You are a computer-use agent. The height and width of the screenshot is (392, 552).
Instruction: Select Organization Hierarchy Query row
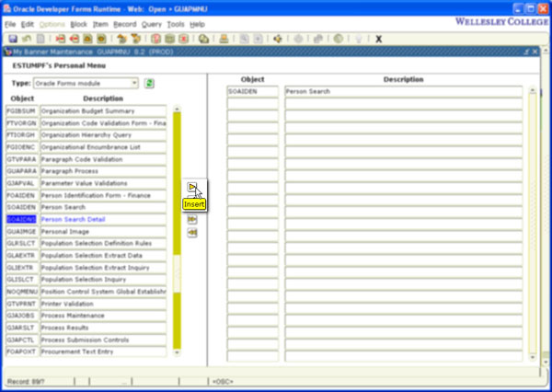click(x=86, y=135)
